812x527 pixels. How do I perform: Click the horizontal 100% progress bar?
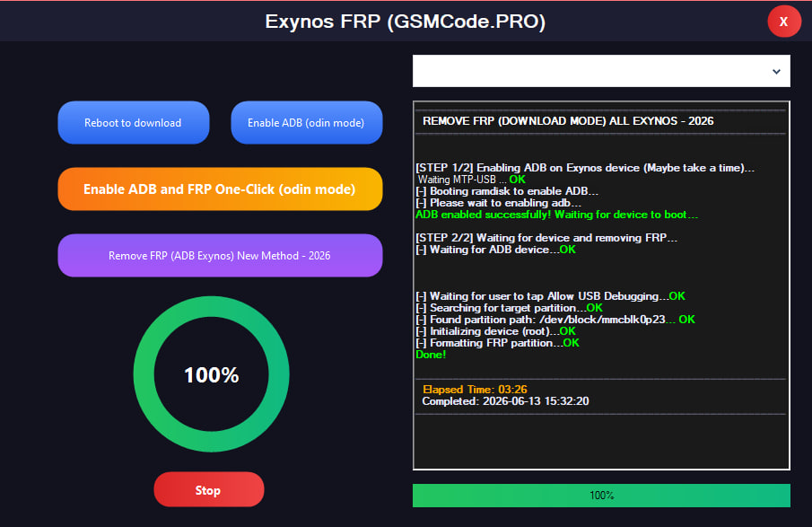coord(601,496)
